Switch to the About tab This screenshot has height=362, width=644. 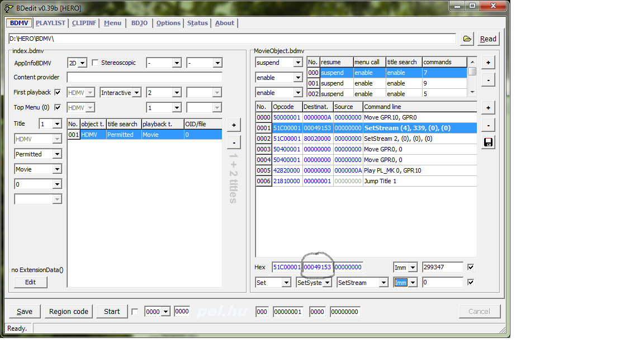click(225, 23)
